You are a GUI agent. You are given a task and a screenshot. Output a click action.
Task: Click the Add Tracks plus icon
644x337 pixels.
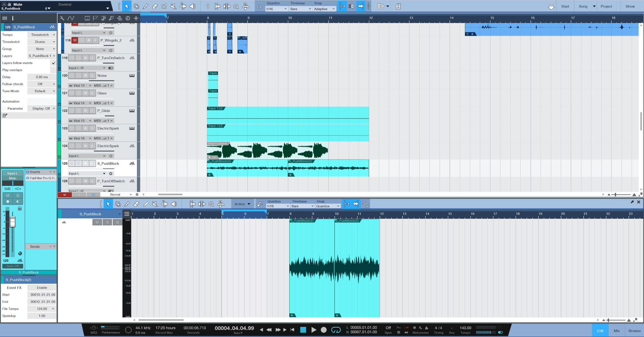click(x=136, y=18)
